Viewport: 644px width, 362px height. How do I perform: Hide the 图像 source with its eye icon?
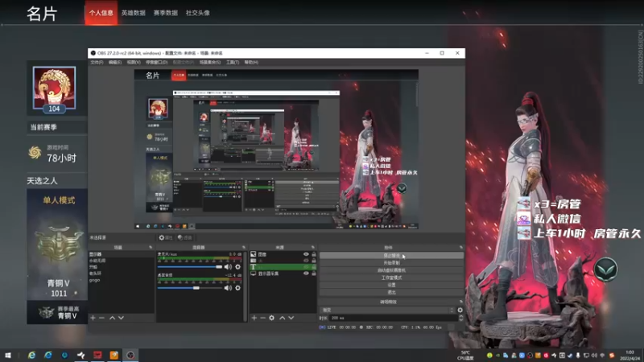click(x=306, y=254)
